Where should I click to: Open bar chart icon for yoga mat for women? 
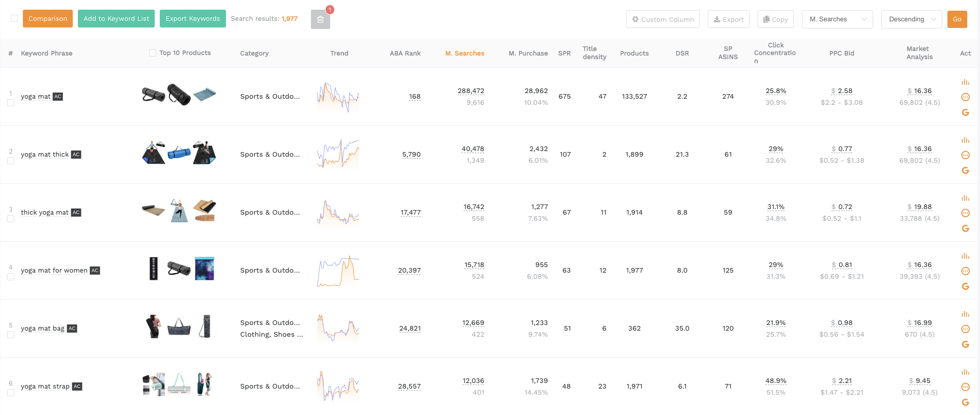tap(965, 256)
